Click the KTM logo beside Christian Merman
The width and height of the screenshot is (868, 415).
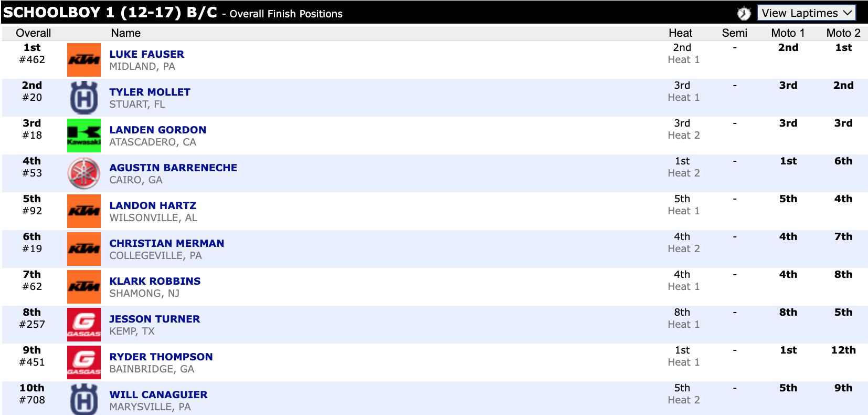point(84,249)
